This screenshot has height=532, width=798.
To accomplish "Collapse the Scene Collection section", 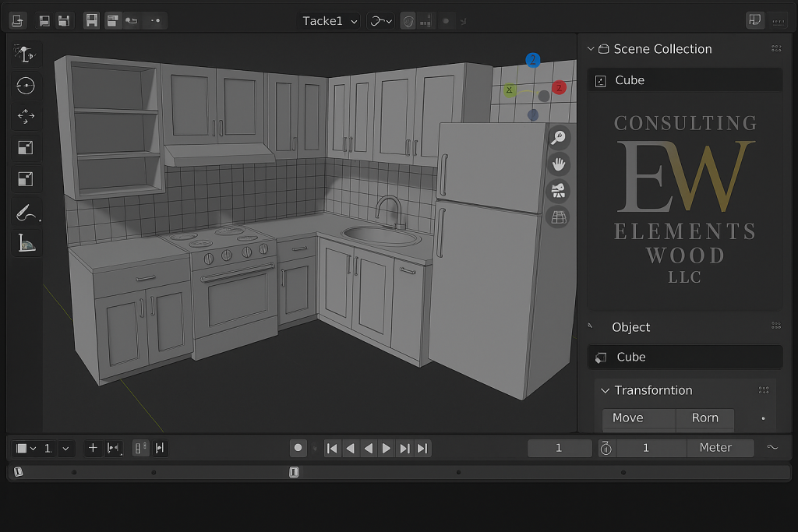I will click(591, 49).
